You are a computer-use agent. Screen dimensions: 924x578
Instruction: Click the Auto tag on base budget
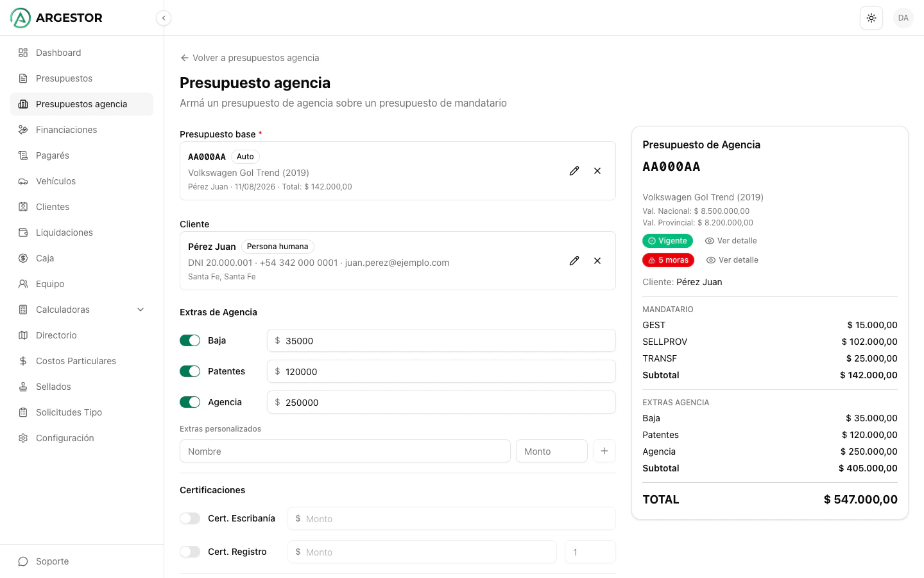point(245,157)
